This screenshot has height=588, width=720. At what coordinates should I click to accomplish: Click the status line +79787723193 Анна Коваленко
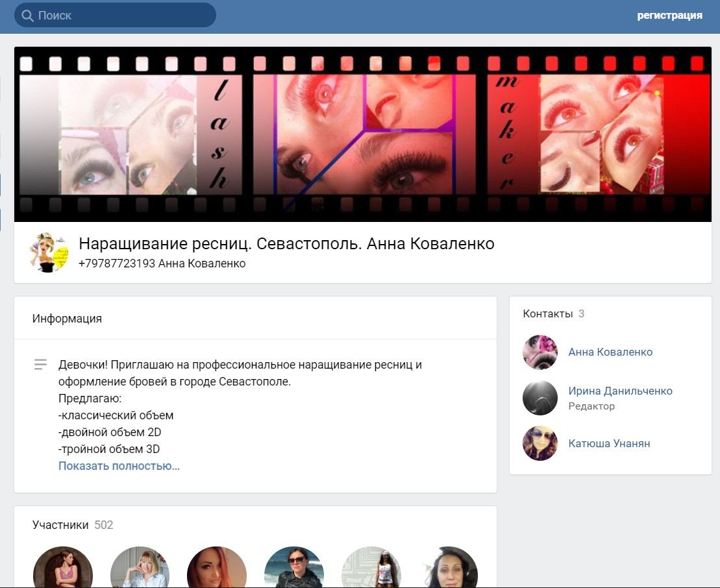pos(162,263)
